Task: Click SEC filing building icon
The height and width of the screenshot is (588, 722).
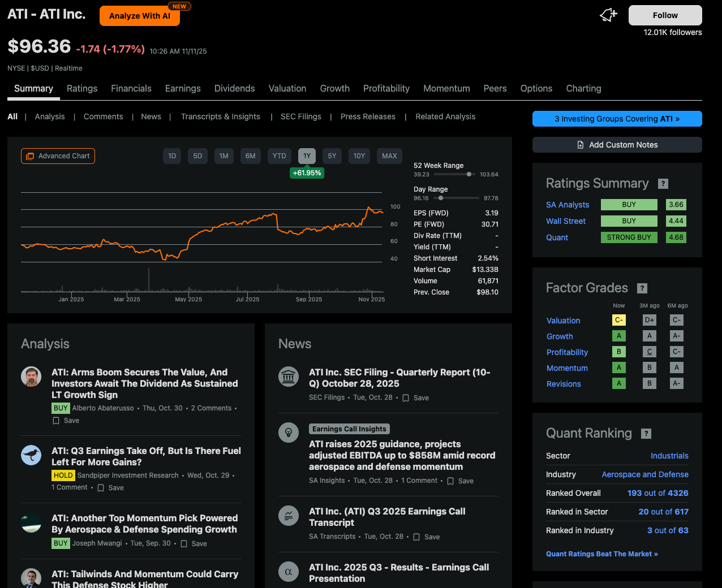Action: coord(289,377)
